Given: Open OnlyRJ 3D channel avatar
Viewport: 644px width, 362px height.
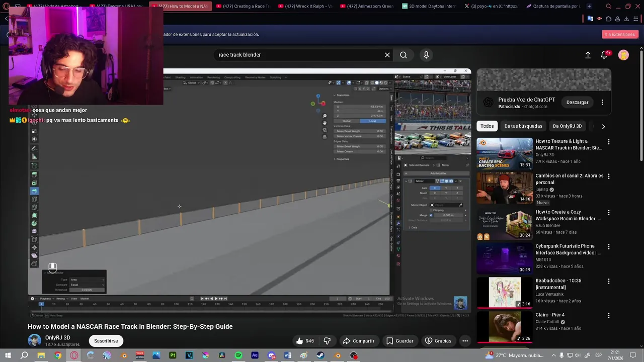Looking at the screenshot, I should (x=34, y=340).
